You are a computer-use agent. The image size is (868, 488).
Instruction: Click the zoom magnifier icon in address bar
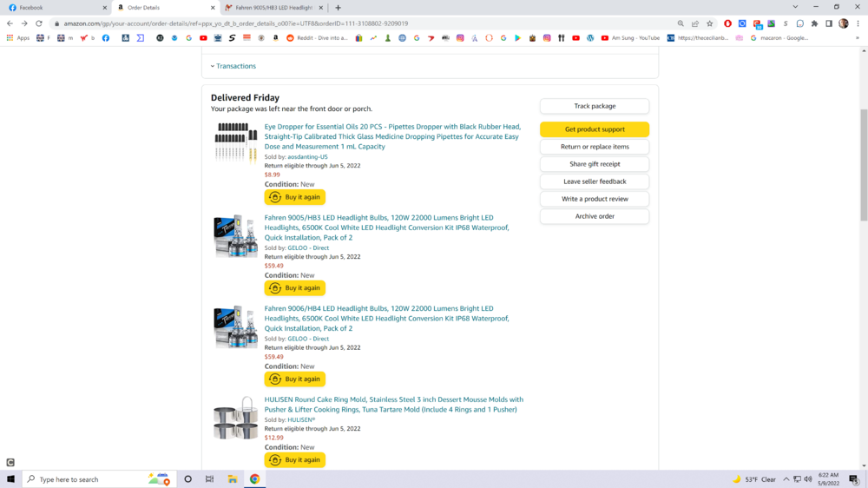point(681,23)
